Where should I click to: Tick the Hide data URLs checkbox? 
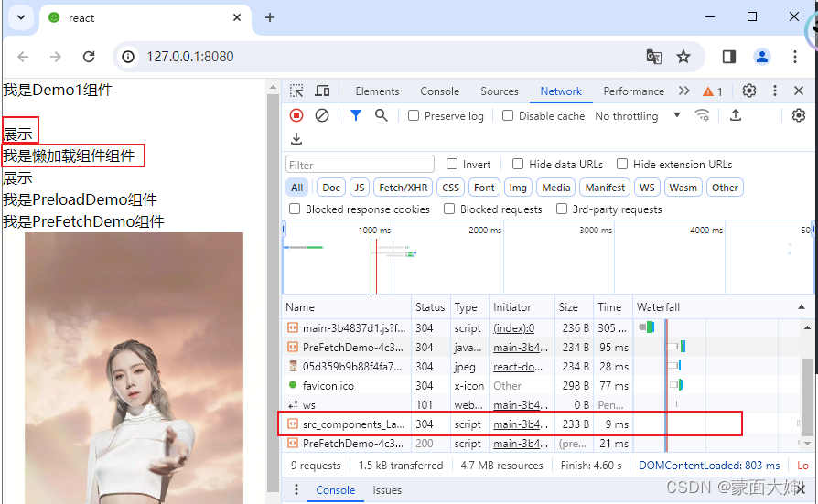pyautogui.click(x=518, y=165)
